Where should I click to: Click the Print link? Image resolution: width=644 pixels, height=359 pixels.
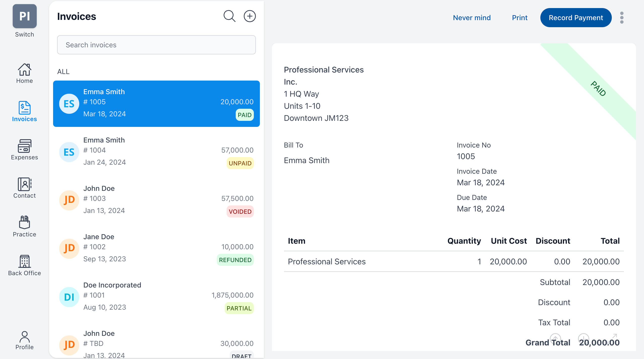tap(519, 18)
